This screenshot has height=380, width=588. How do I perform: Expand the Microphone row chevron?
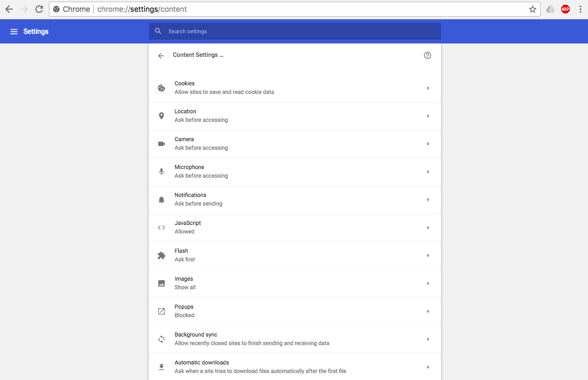click(428, 172)
